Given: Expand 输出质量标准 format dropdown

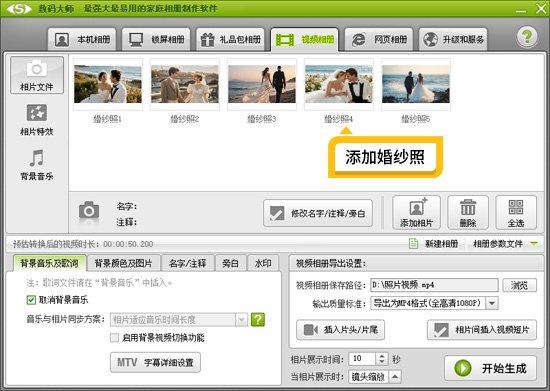Looking at the screenshot, I should click(492, 303).
